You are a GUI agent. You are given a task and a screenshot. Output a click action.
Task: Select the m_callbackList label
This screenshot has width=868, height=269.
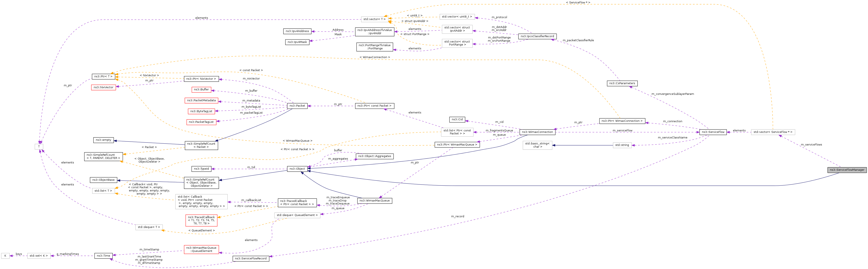pos(251,200)
